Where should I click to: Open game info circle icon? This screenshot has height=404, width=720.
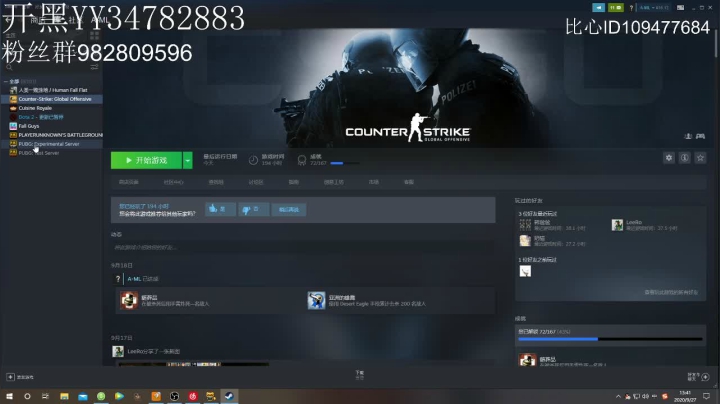[684, 158]
